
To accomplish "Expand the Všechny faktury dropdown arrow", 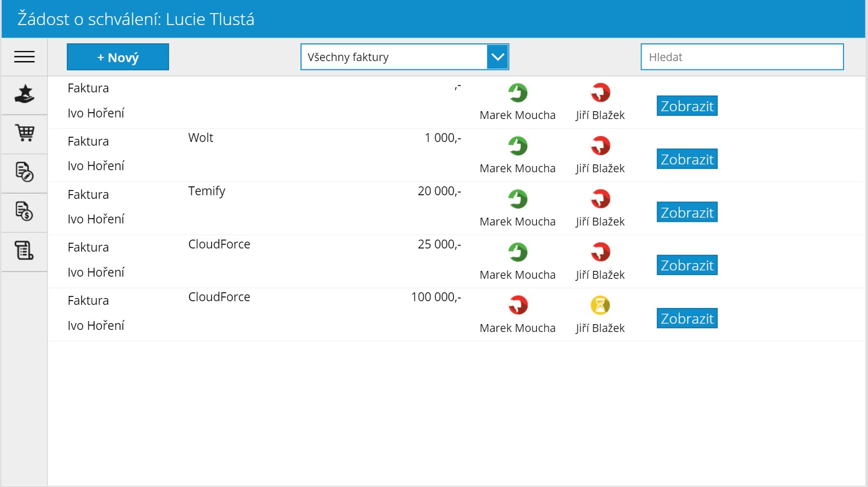I will point(498,57).
